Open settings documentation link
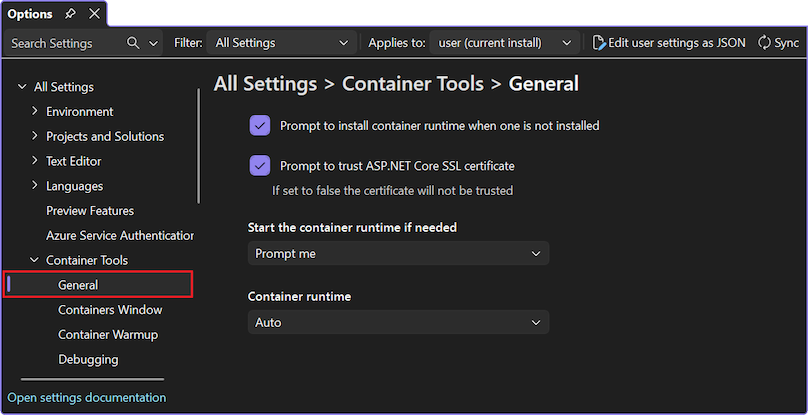Viewport: 808px width, 415px height. pos(87,397)
